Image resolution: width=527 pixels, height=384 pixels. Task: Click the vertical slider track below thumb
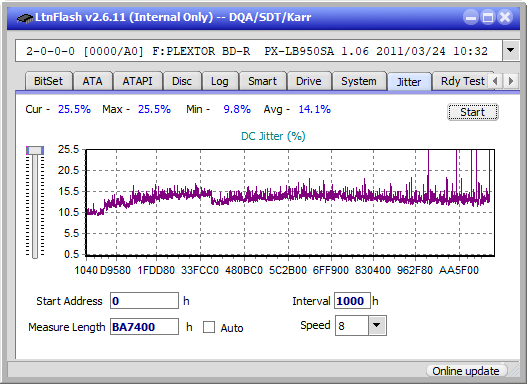(35, 207)
